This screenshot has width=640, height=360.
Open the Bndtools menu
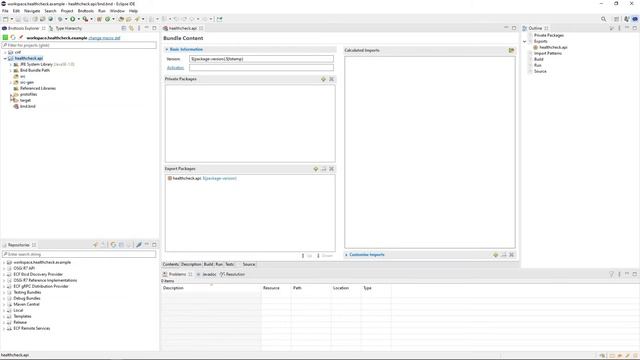coord(85,11)
